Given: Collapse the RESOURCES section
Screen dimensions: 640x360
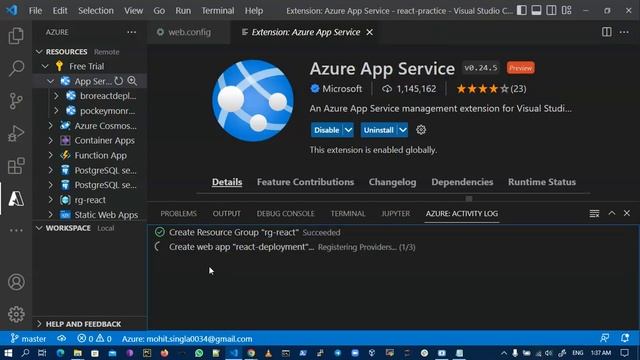Looking at the screenshot, I should 39,52.
